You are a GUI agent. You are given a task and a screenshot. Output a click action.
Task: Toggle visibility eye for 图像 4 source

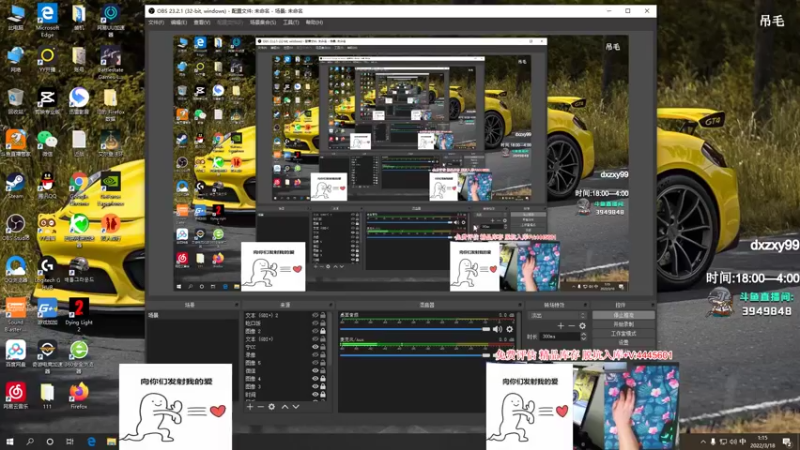pos(315,379)
